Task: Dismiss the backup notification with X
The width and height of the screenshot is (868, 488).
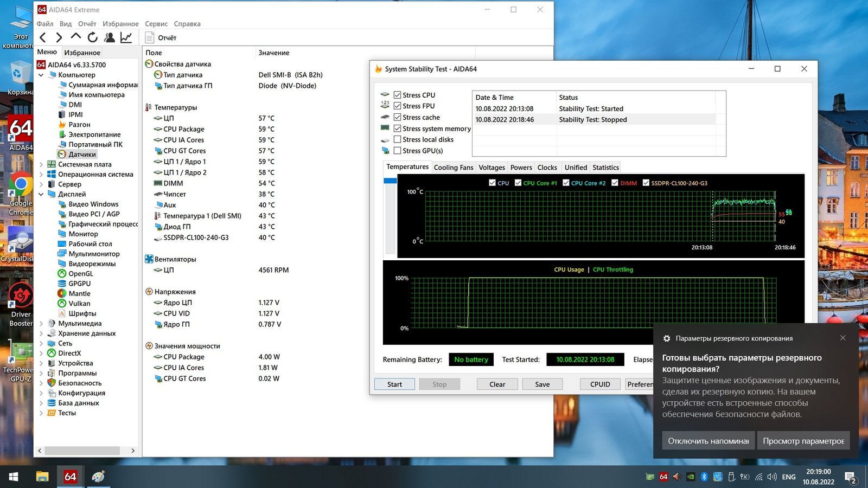Action: click(843, 338)
